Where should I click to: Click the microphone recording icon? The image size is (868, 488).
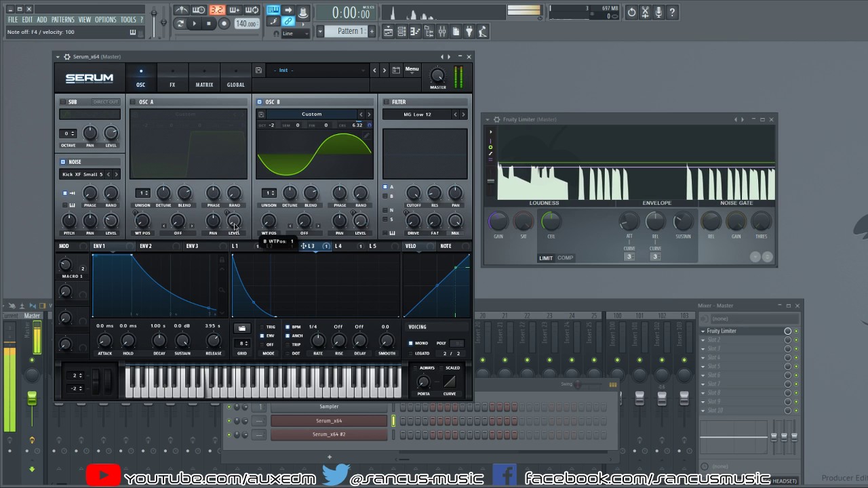(658, 12)
